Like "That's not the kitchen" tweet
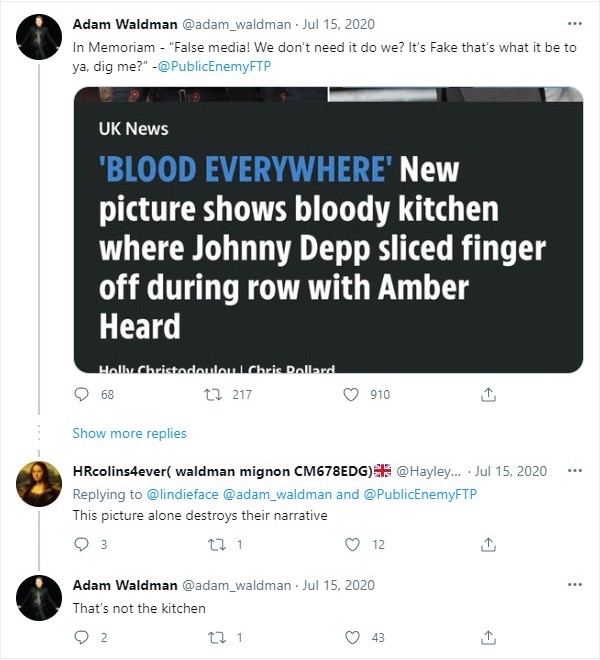The width and height of the screenshot is (600, 660). click(x=352, y=637)
